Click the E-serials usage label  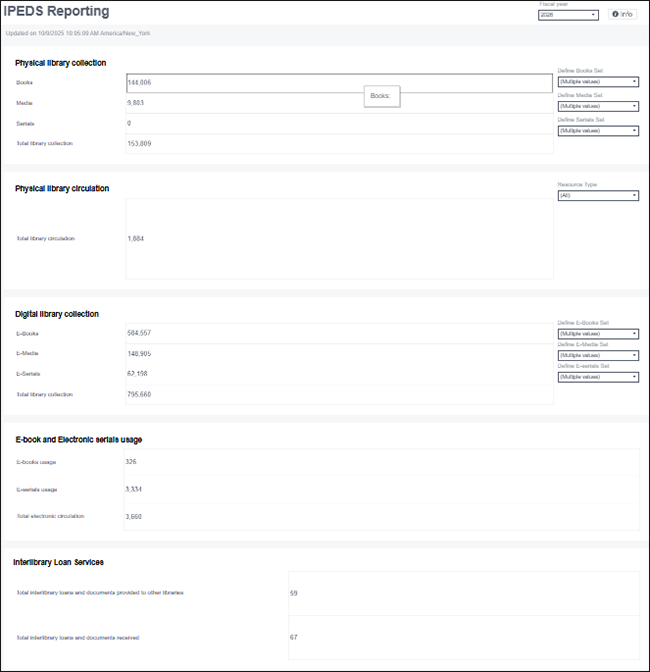pos(37,489)
